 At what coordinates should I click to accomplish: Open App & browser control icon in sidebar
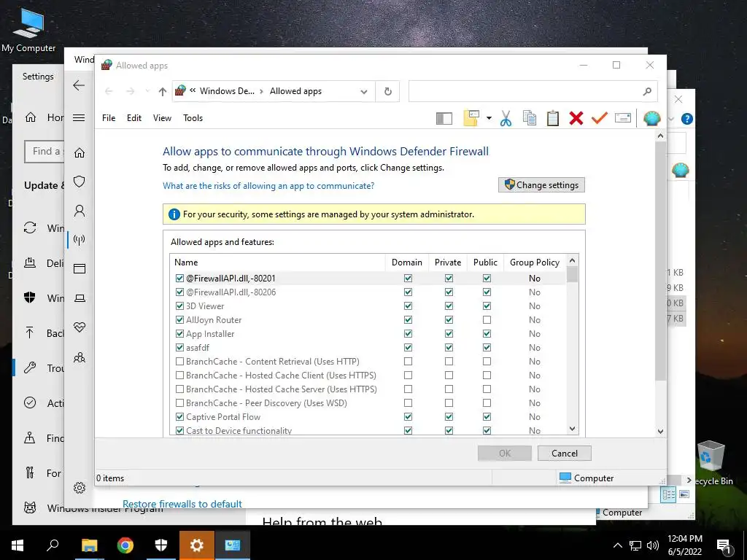tap(80, 269)
